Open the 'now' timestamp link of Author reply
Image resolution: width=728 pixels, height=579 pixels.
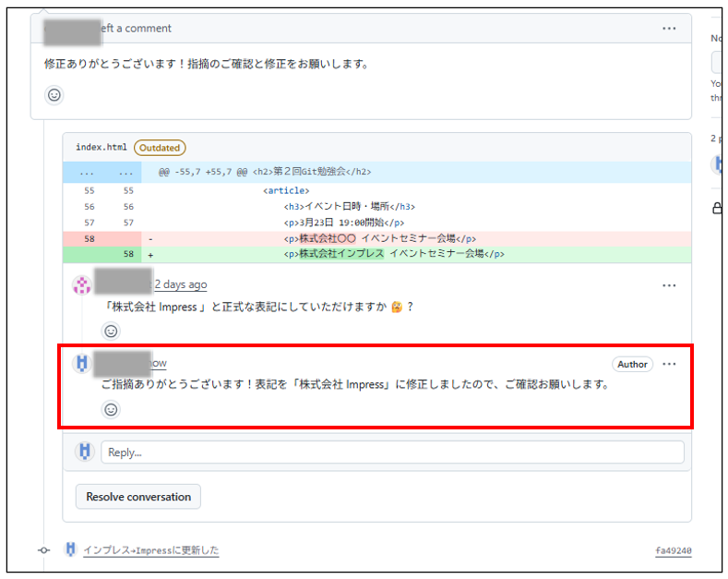(x=160, y=363)
